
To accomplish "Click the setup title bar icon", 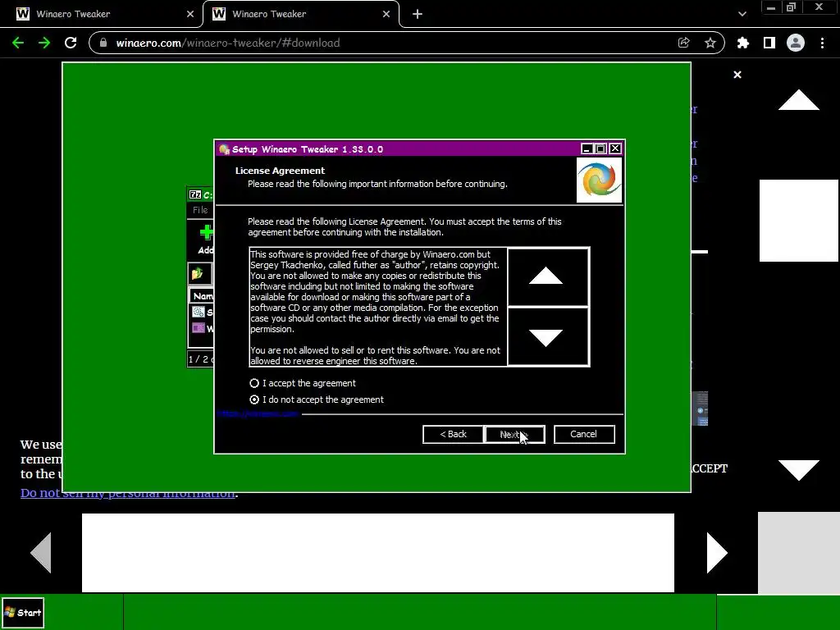I will (x=224, y=149).
